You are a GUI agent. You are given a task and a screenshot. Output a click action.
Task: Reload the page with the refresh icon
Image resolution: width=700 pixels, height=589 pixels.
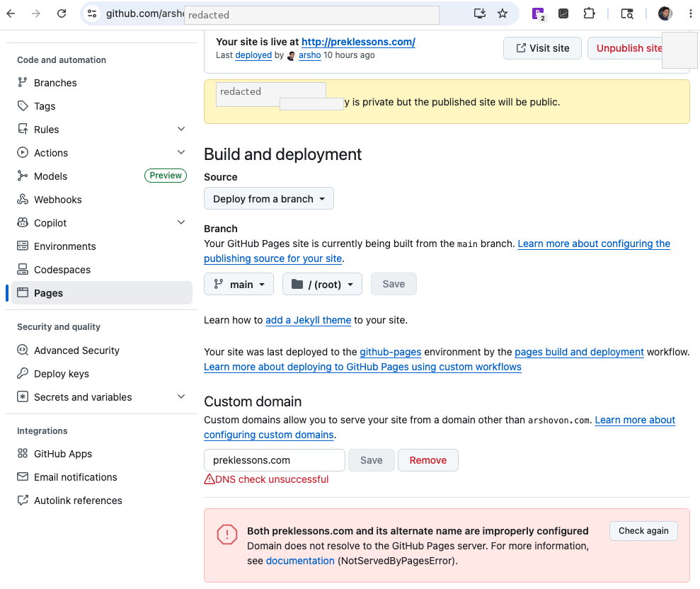[x=62, y=13]
